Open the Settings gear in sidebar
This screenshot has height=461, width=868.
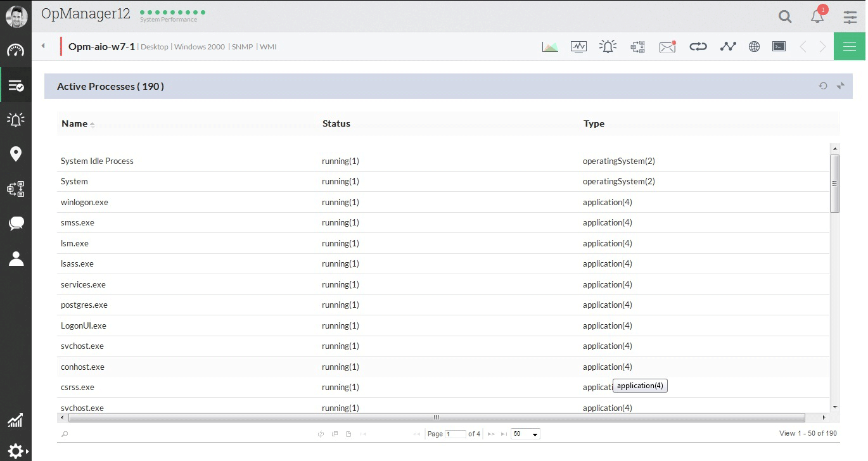pos(16,452)
